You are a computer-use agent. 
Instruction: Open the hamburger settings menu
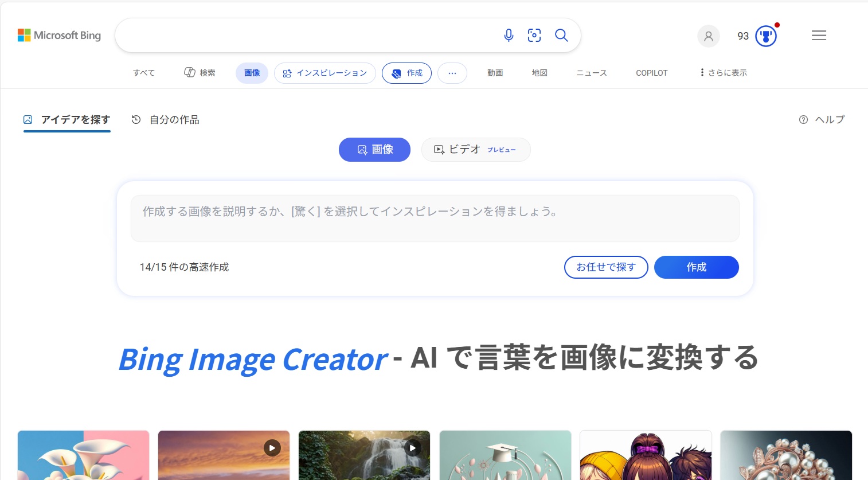pyautogui.click(x=819, y=36)
